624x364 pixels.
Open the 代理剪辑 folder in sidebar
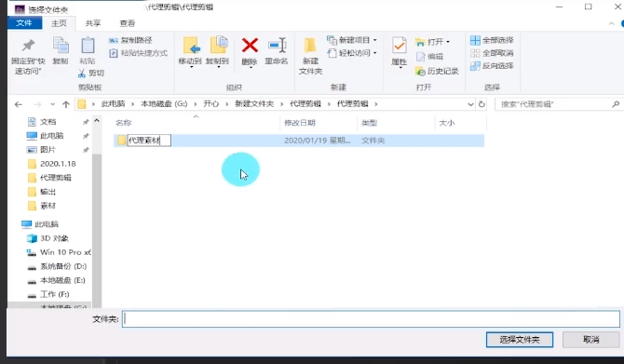pyautogui.click(x=55, y=178)
